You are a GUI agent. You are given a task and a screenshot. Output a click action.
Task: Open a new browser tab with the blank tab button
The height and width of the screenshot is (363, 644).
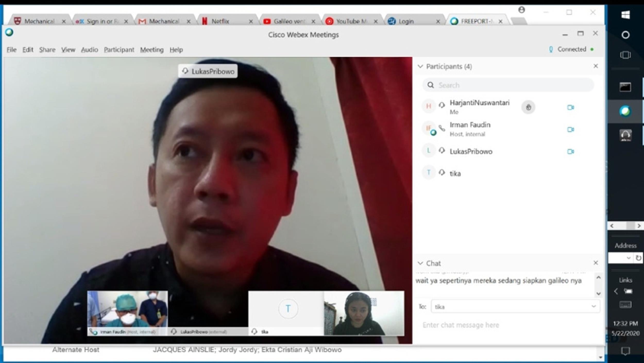coord(519,21)
